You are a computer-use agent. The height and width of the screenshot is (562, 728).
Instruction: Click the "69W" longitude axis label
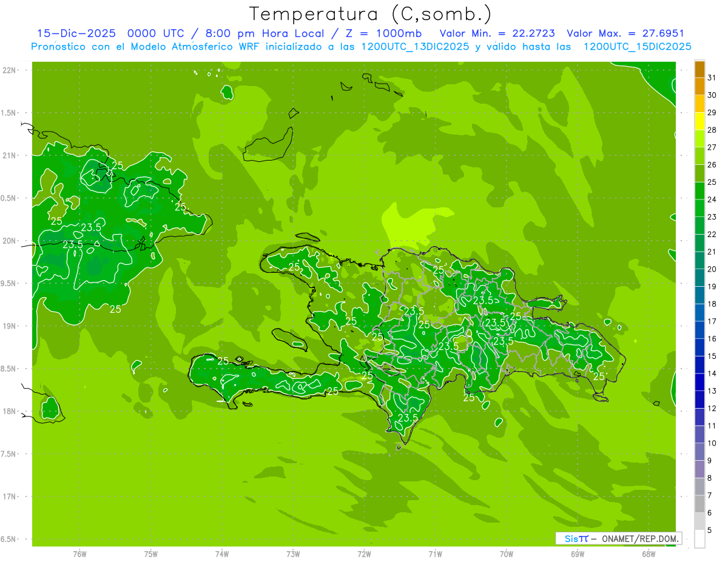(577, 554)
